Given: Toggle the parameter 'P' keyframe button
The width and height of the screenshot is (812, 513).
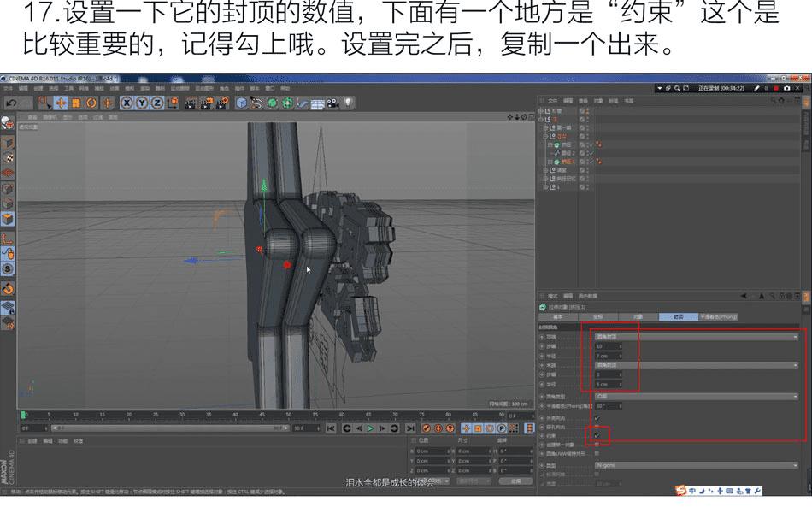Looking at the screenshot, I should (x=501, y=428).
